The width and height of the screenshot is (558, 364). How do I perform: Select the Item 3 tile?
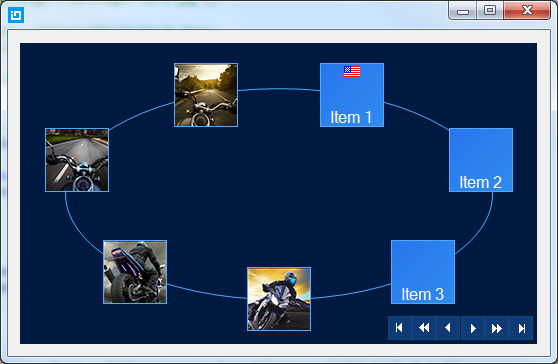tap(423, 272)
